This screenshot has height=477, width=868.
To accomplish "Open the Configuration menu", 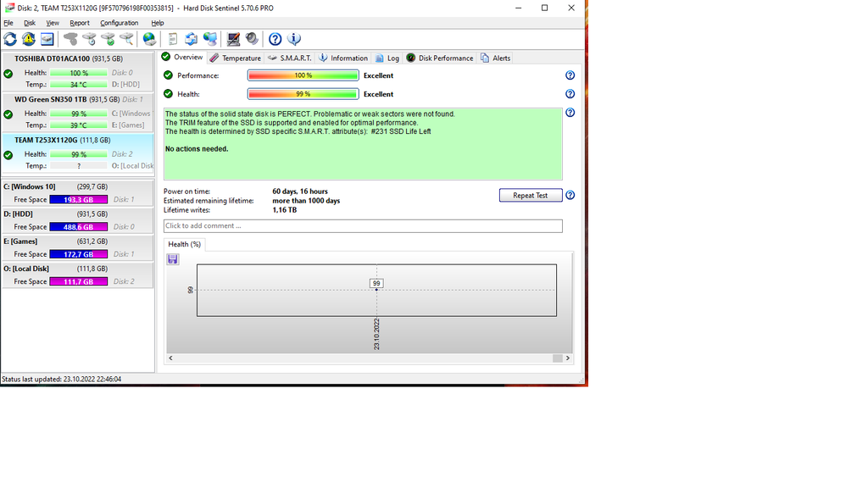I will tap(119, 23).
